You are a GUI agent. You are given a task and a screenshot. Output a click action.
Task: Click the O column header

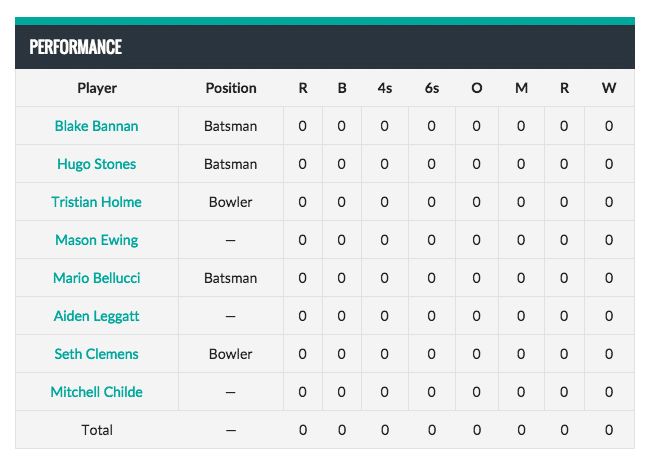point(476,88)
